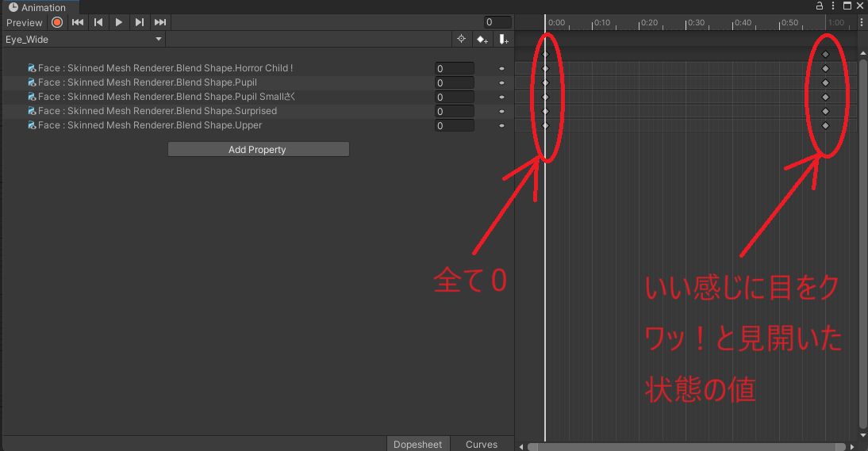
Task: Select Horror Child ! keyframe at 1:00
Action: coord(825,68)
